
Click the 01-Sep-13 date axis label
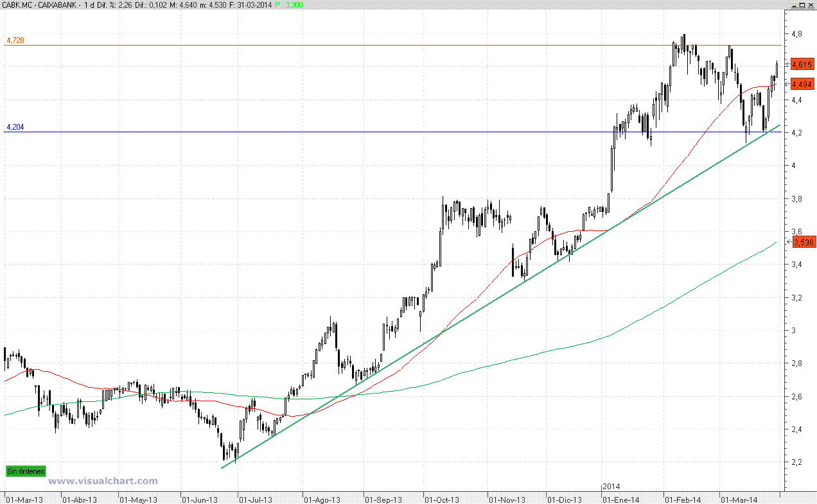point(383,499)
